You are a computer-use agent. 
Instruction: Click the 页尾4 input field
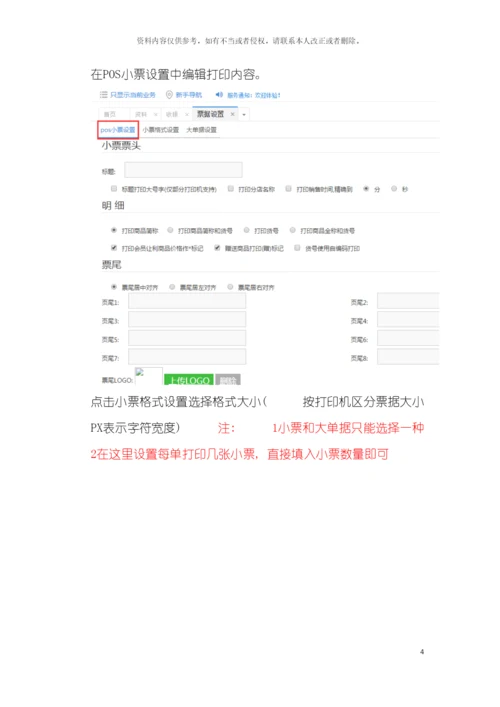tap(408, 319)
